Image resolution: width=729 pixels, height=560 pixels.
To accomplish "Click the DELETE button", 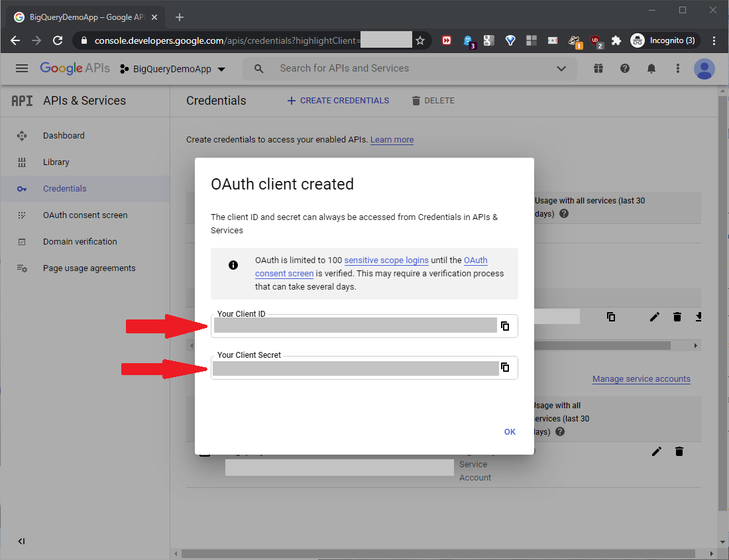I will (433, 101).
